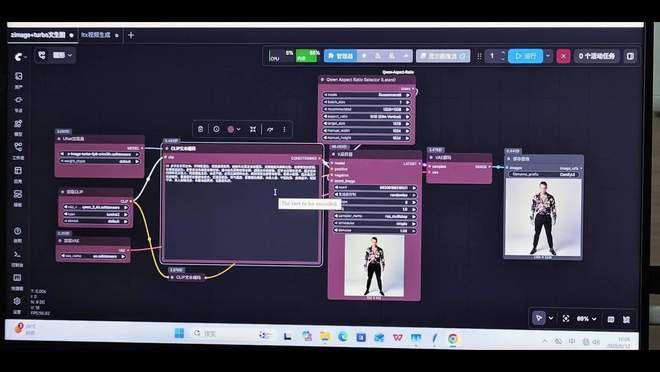Delete the selected node with the trash icon
The image size is (660, 372).
tap(201, 129)
